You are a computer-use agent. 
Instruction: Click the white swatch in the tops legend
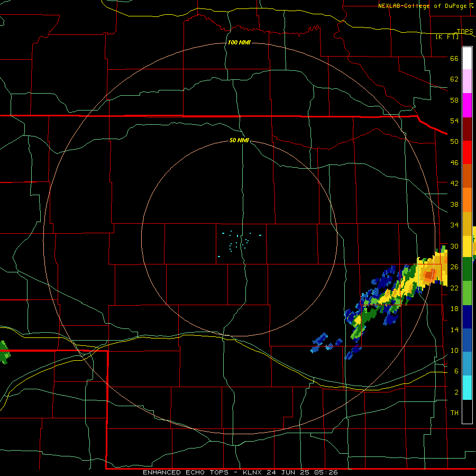(467, 58)
